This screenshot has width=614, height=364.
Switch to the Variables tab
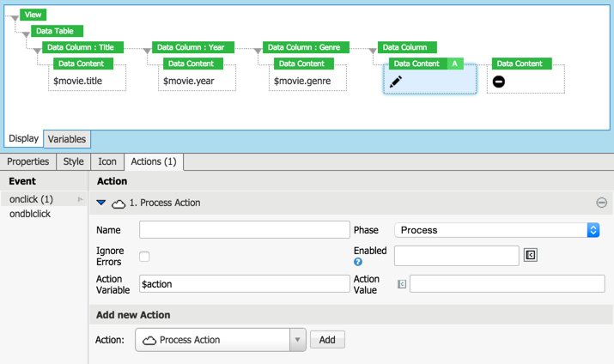coord(67,139)
